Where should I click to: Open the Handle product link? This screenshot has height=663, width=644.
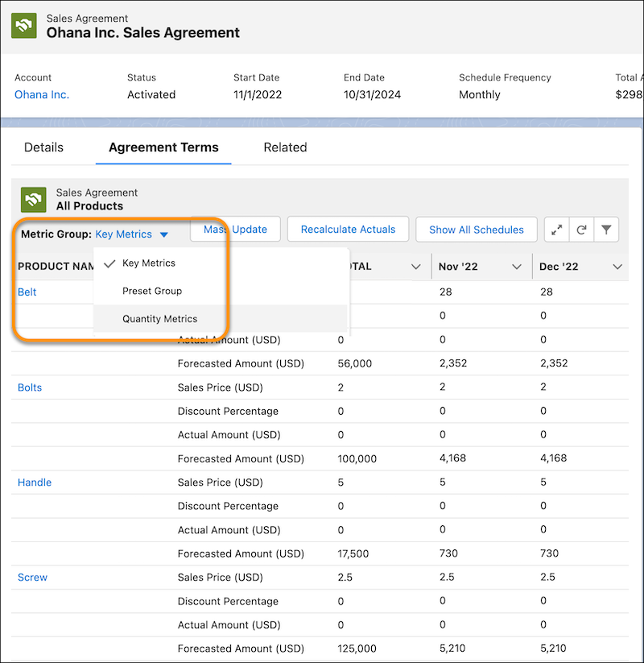[35, 483]
